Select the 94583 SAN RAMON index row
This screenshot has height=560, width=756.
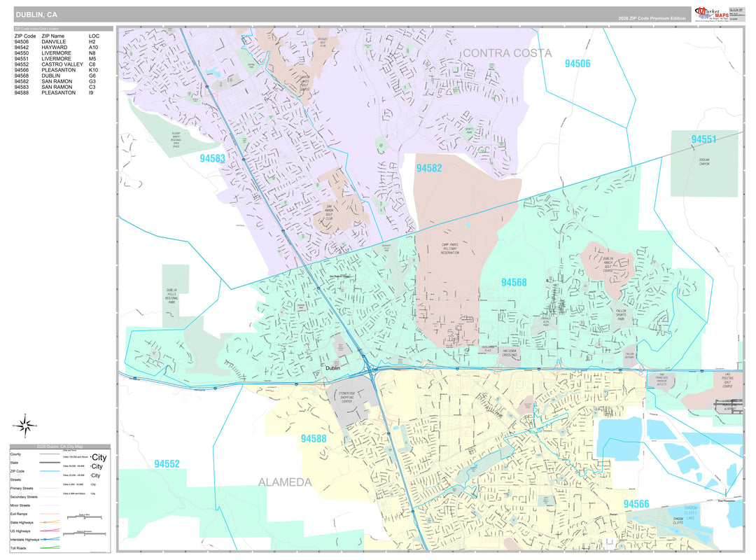point(55,87)
